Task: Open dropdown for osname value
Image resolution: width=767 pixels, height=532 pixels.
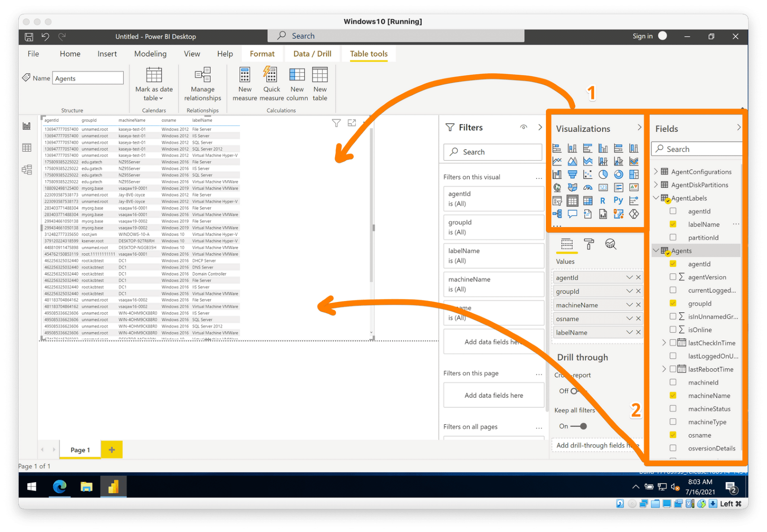Action: tap(629, 319)
